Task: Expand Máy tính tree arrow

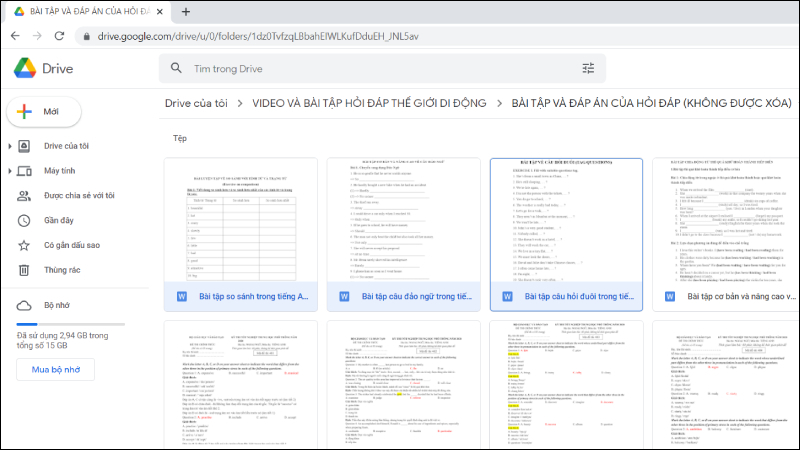Action: coord(10,171)
